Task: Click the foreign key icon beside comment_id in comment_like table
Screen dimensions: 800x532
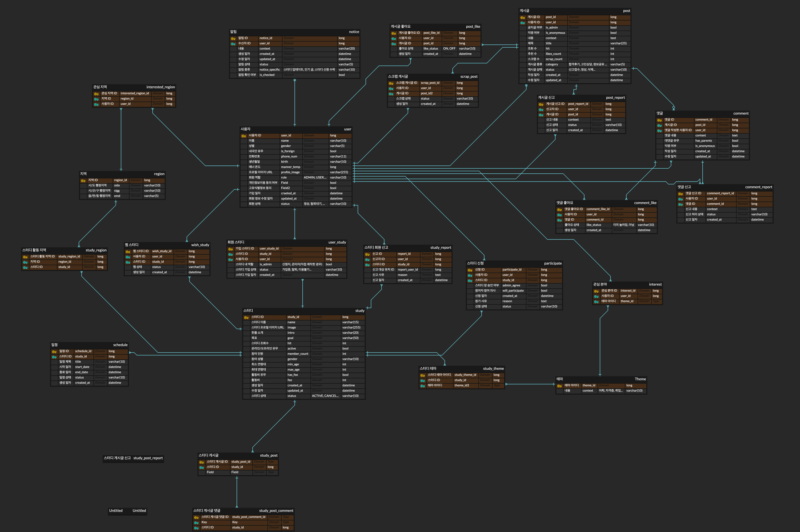Action: [x=559, y=220]
